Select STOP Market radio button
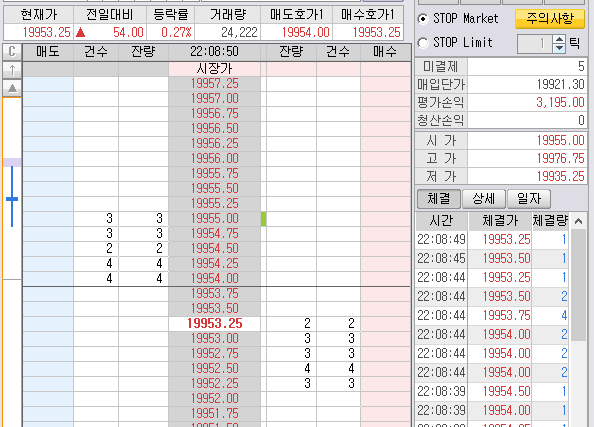The width and height of the screenshot is (594, 427). (x=423, y=19)
